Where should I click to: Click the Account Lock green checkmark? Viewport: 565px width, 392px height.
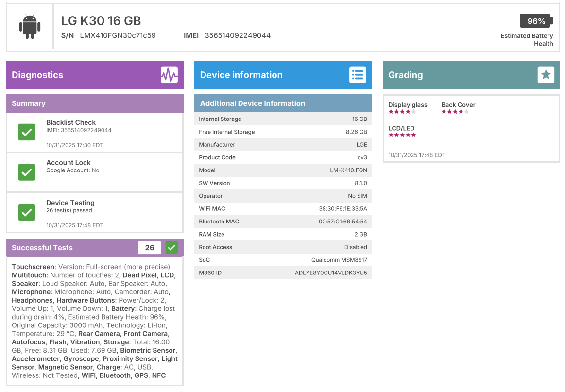tap(27, 172)
